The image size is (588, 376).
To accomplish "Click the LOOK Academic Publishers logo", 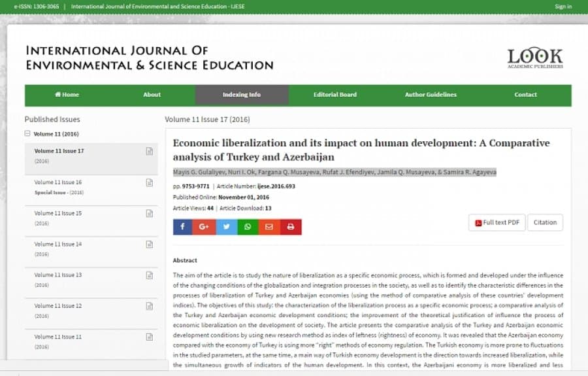I will [535, 58].
